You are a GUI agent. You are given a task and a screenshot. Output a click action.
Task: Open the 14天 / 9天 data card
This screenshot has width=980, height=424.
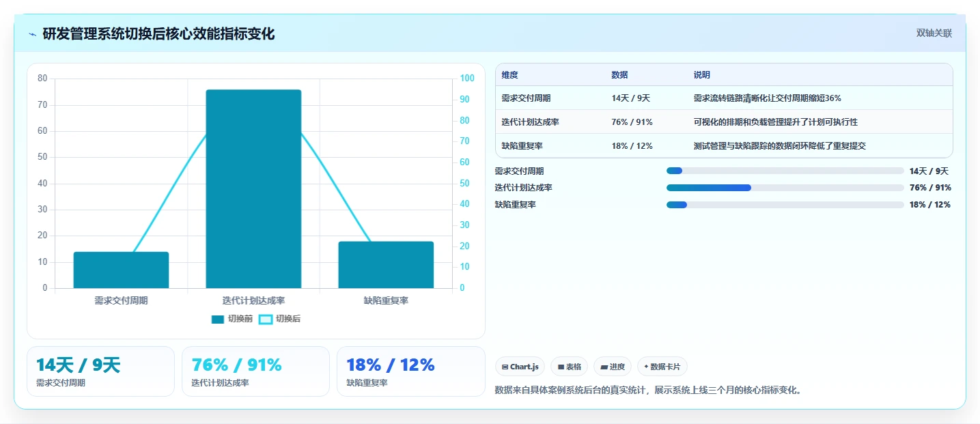[x=100, y=371]
